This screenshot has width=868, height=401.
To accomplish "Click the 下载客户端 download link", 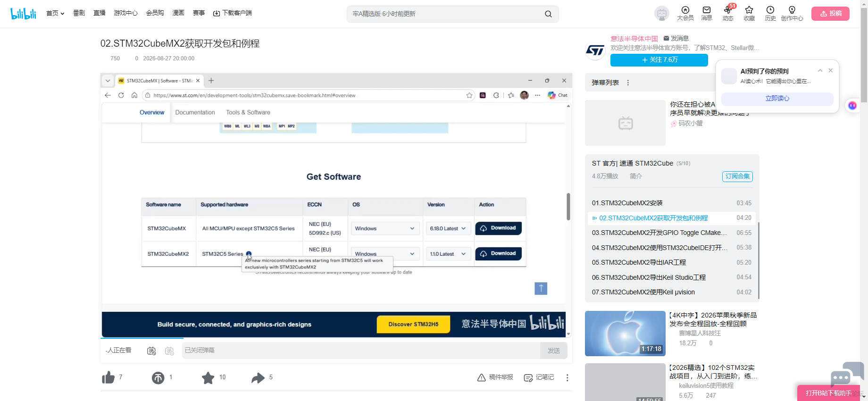I will point(233,13).
